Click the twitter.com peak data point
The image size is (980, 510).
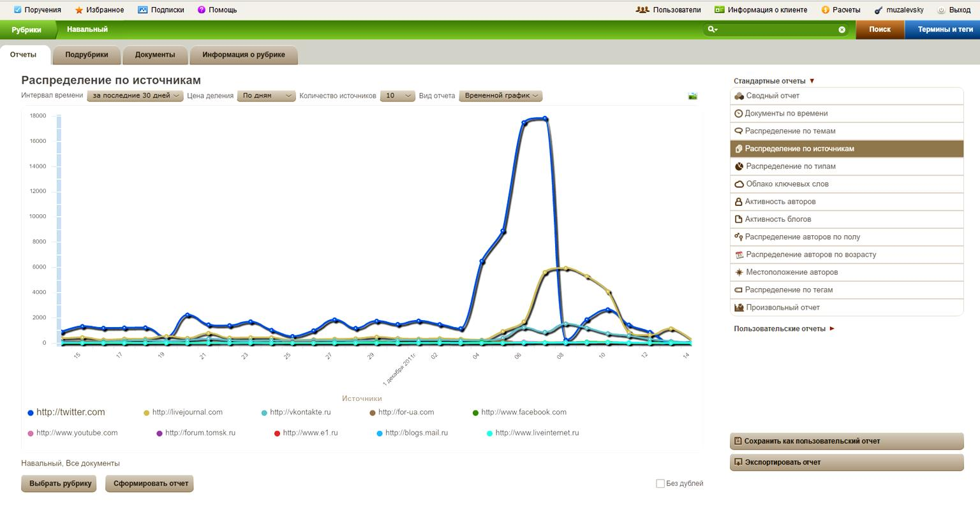(545, 119)
